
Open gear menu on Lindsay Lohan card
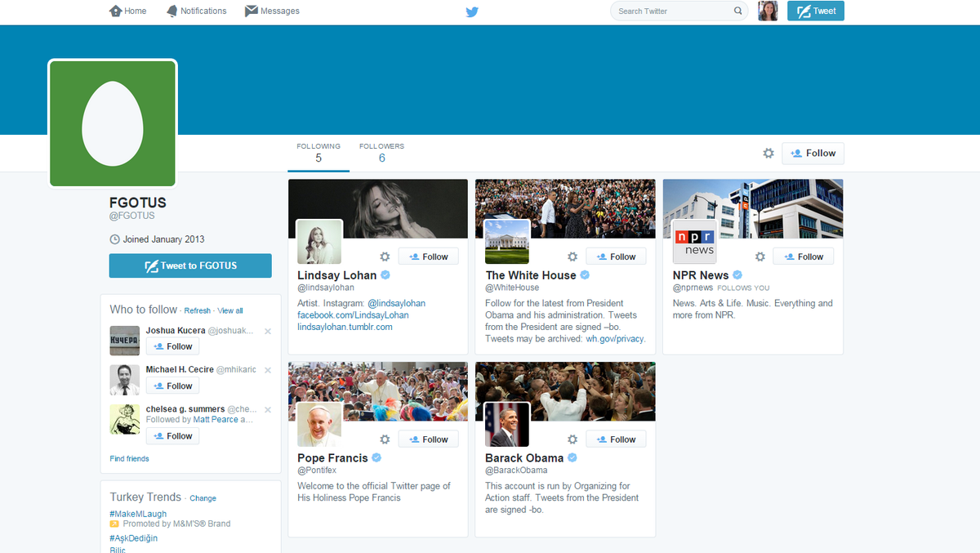coord(385,256)
